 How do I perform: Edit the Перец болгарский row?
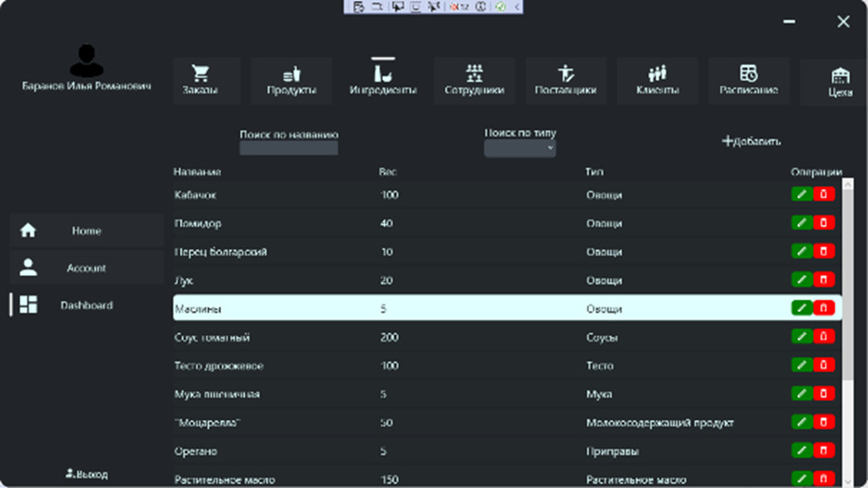(802, 251)
